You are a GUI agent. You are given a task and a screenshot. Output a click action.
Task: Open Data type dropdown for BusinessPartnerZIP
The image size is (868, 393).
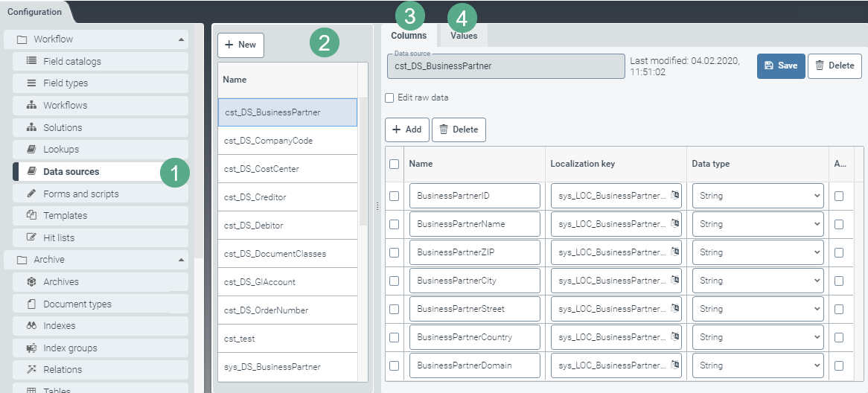(x=758, y=252)
